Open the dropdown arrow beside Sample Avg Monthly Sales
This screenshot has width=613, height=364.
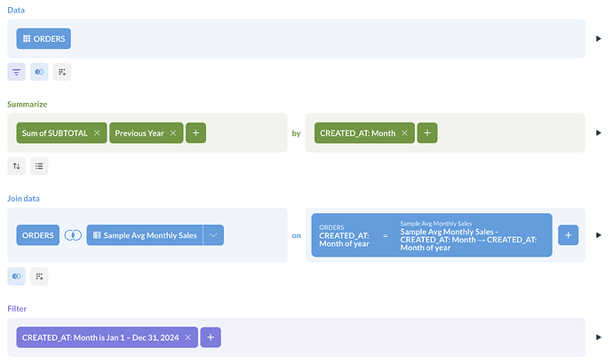[x=213, y=235]
